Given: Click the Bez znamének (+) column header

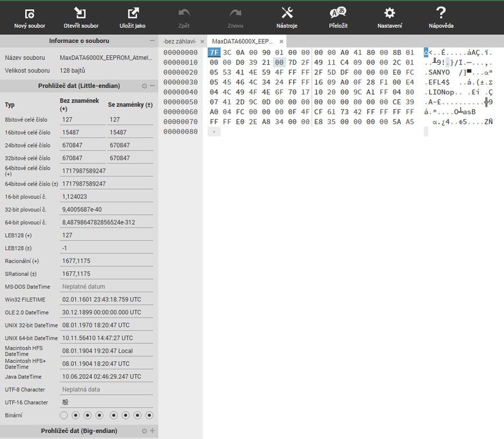Looking at the screenshot, I should pyautogui.click(x=79, y=104).
